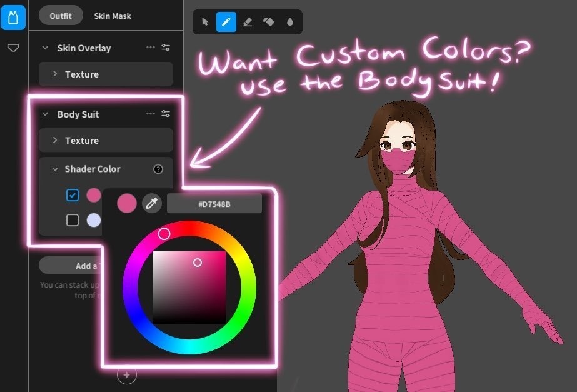Image resolution: width=577 pixels, height=392 pixels.
Task: Collapse the Shader Color section
Action: (x=54, y=169)
